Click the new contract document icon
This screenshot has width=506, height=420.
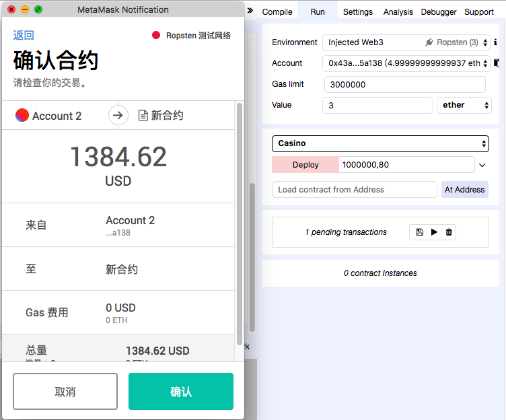click(x=143, y=115)
